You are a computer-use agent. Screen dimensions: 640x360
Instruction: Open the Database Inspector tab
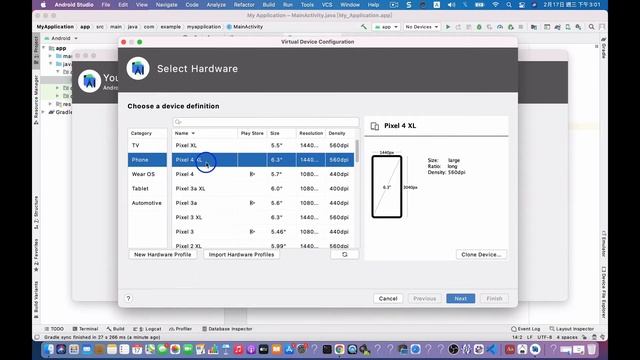[x=227, y=329]
